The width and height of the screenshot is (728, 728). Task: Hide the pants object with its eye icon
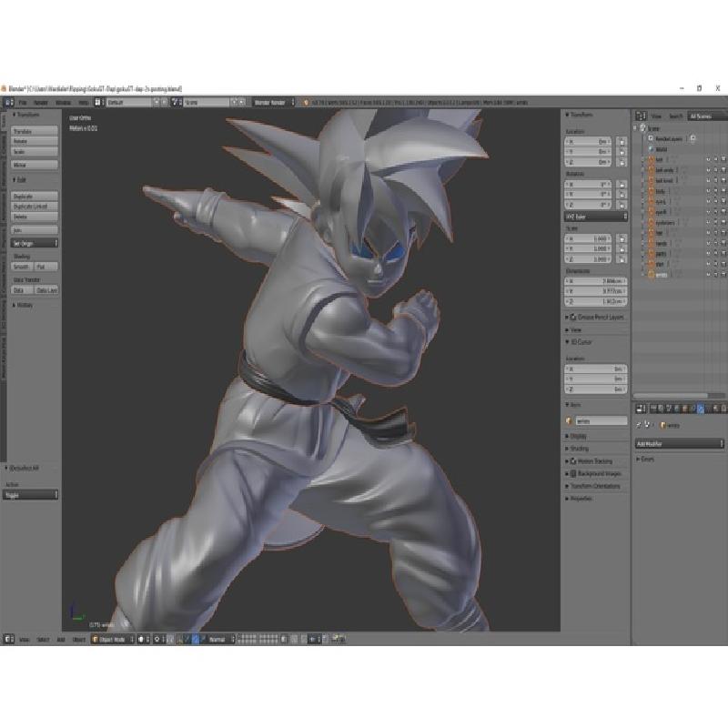point(709,254)
